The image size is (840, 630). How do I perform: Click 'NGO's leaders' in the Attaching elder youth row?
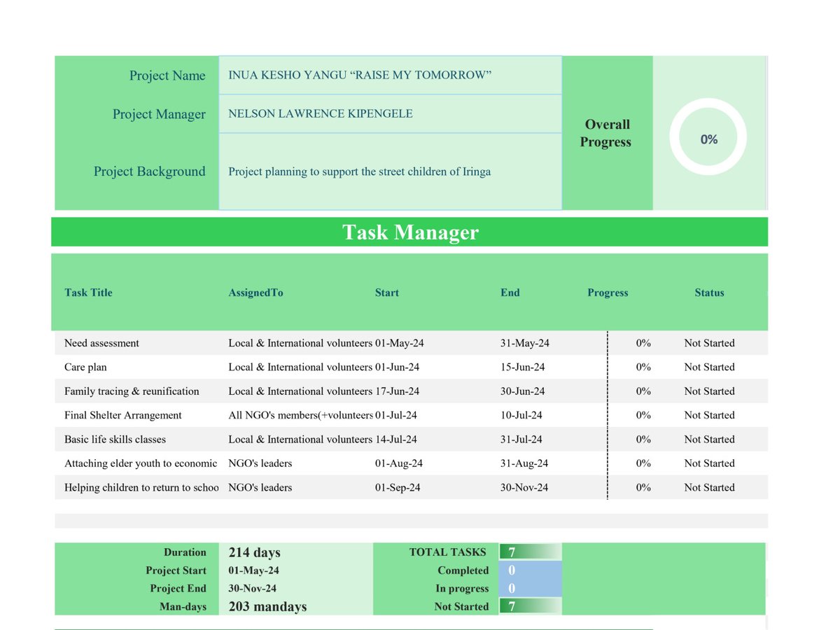[260, 463]
